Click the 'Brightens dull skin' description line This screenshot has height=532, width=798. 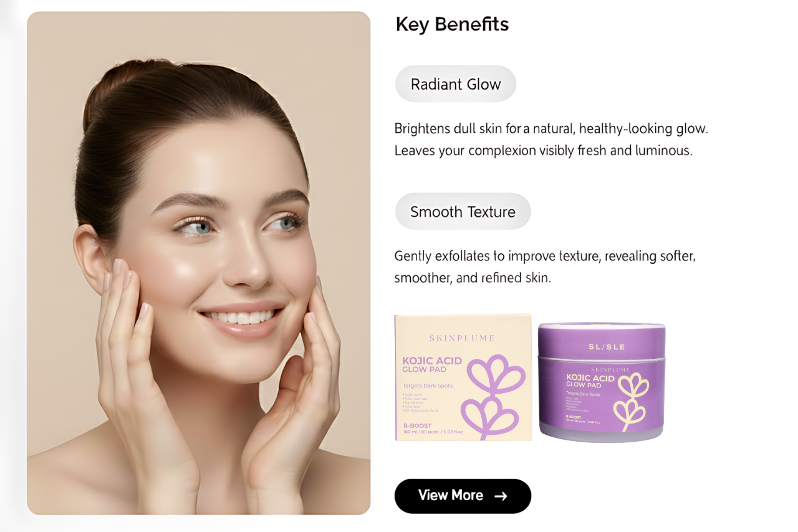click(551, 129)
